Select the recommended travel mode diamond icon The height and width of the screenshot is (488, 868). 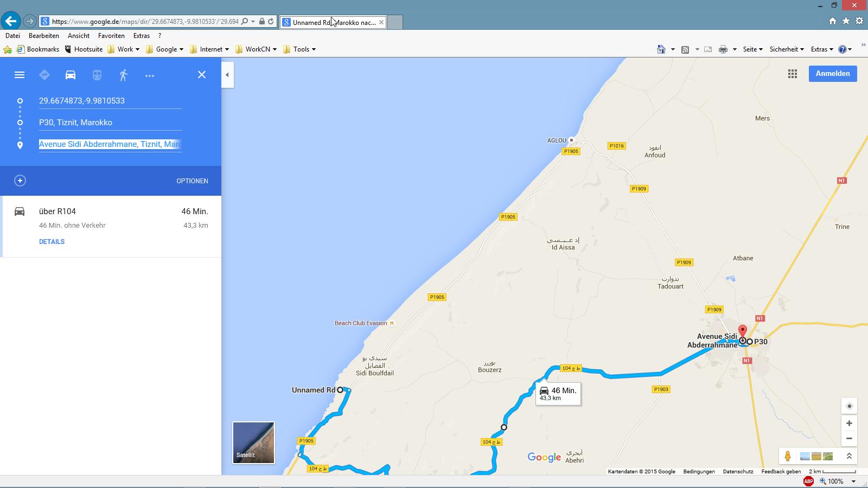(44, 75)
